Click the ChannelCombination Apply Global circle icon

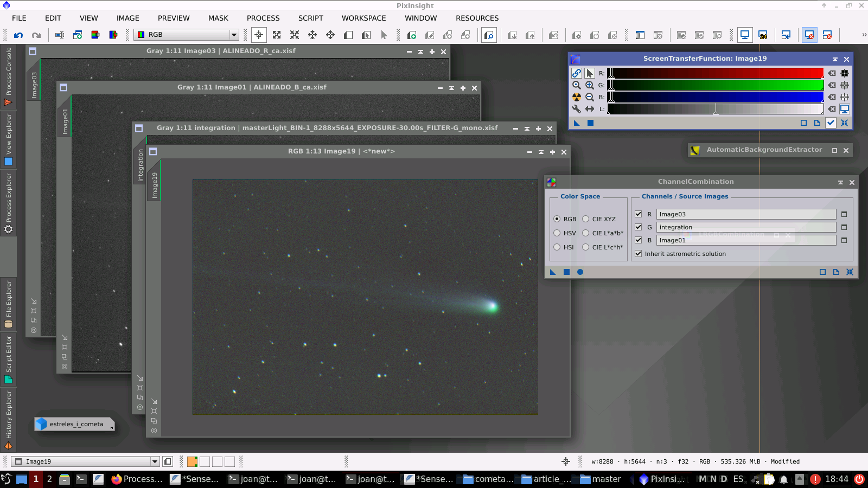(580, 272)
